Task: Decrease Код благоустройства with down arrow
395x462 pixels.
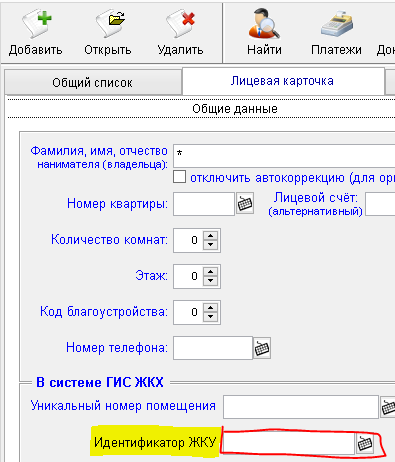Action: point(210,316)
